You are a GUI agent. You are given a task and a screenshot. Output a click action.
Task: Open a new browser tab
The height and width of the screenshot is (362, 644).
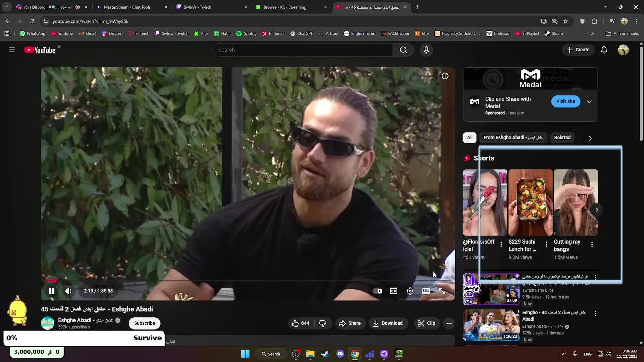[417, 7]
